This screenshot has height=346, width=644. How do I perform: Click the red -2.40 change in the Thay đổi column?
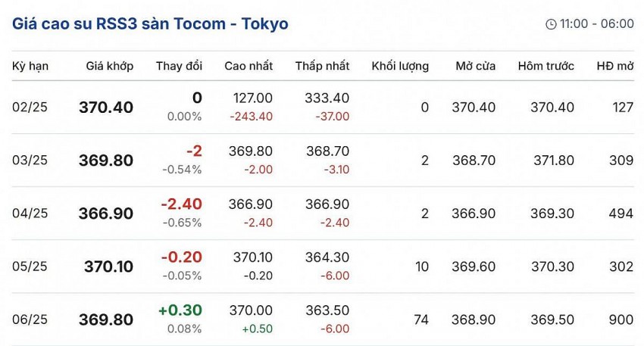coord(181,204)
